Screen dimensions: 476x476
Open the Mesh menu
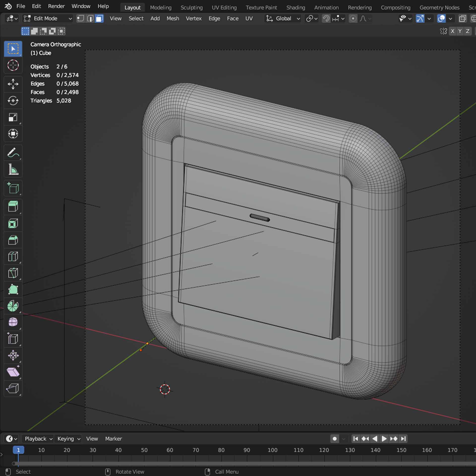click(173, 19)
